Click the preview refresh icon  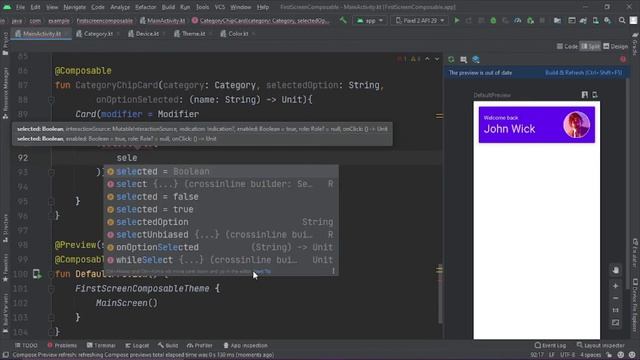coord(451,60)
